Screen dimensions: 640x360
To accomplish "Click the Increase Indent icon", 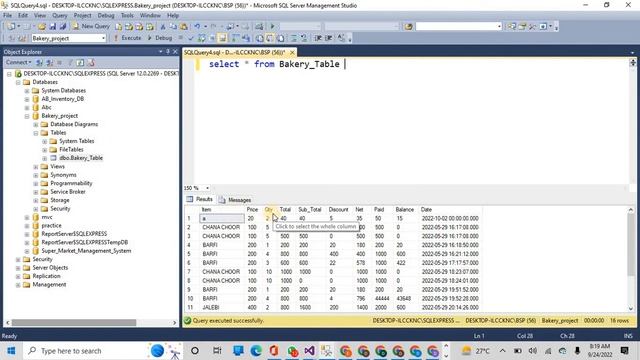I will 329,38.
